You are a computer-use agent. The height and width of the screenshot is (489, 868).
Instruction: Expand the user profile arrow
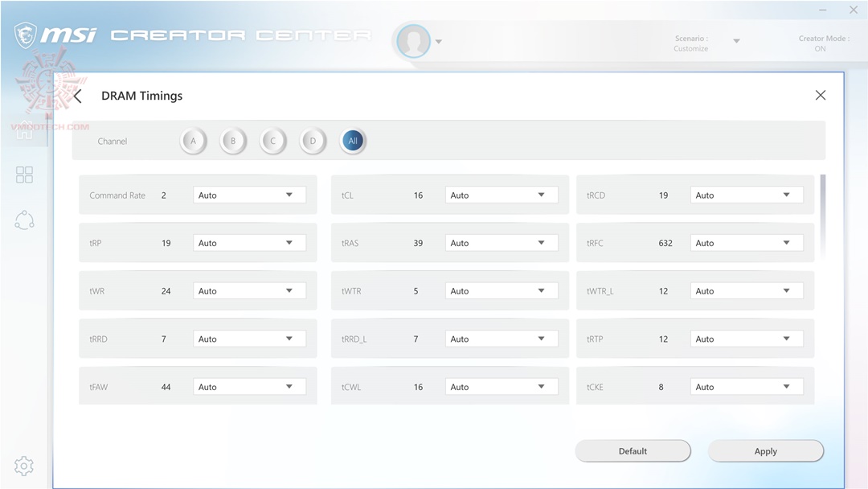[x=439, y=42]
